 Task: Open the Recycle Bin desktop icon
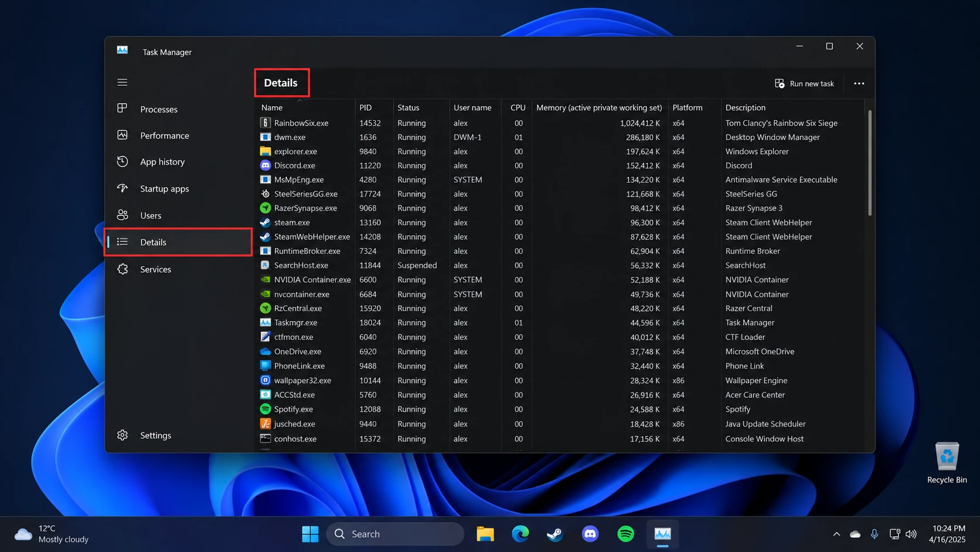point(947,463)
